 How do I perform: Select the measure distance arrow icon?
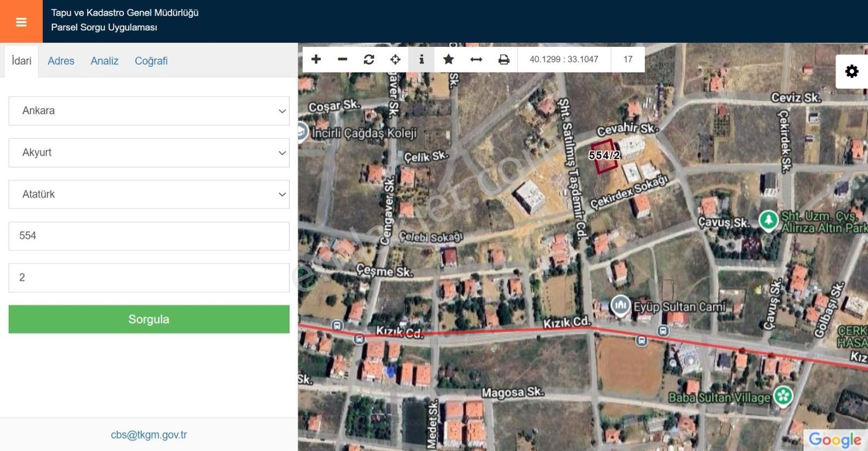click(476, 59)
